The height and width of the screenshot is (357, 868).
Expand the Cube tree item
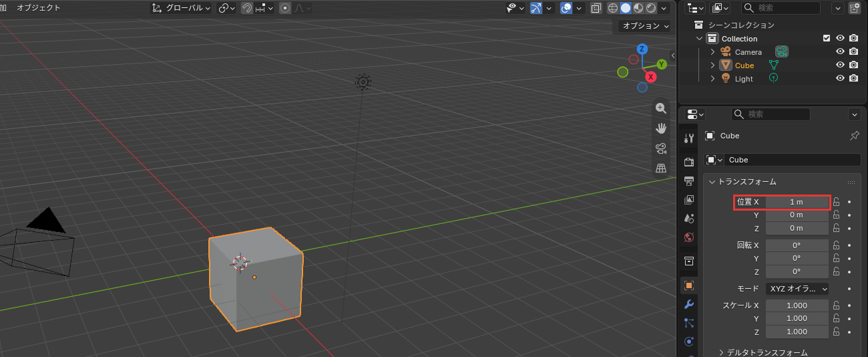point(712,65)
